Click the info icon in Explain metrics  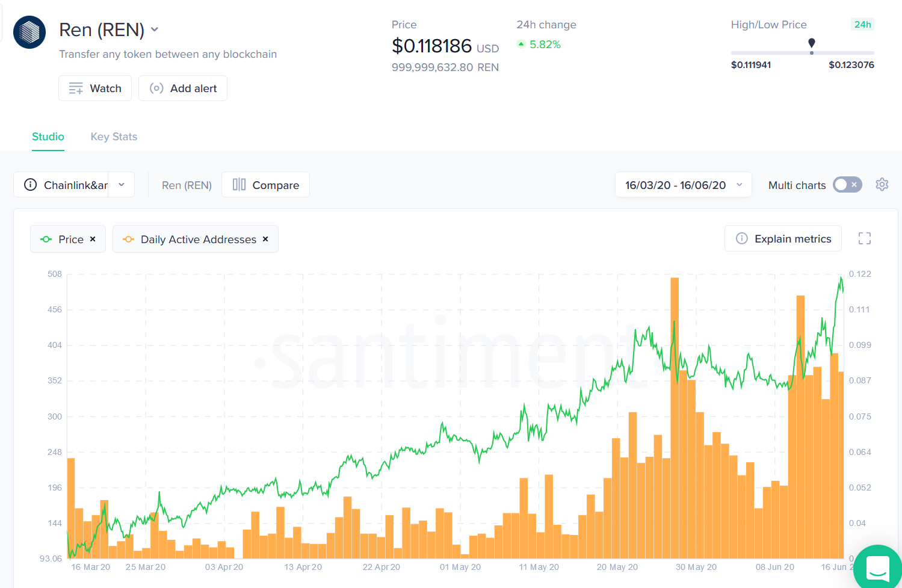(742, 239)
